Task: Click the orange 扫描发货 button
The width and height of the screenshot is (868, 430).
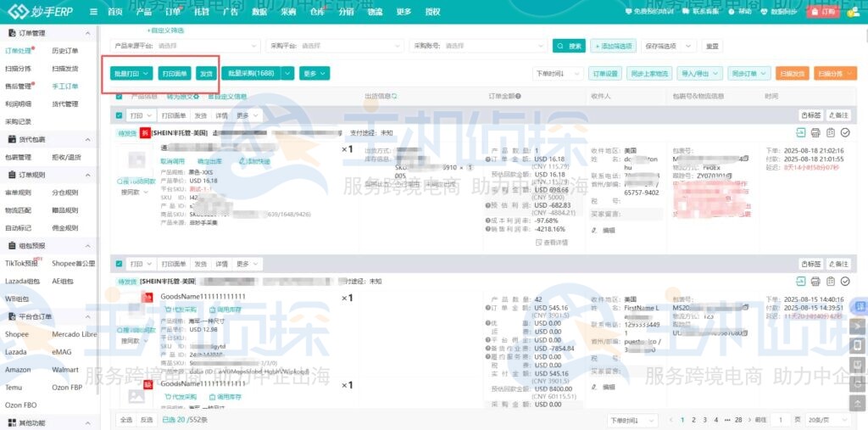Action: [793, 73]
